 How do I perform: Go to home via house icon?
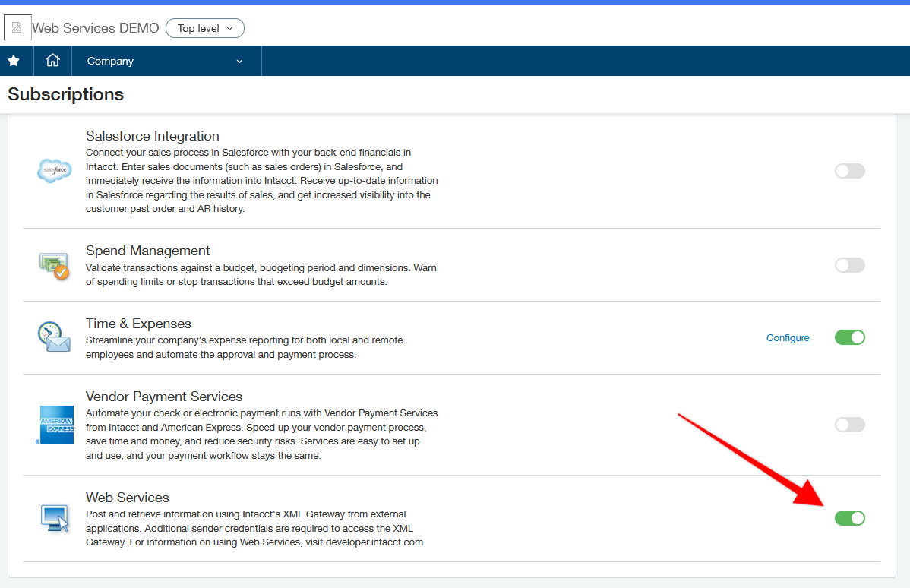pyautogui.click(x=53, y=60)
